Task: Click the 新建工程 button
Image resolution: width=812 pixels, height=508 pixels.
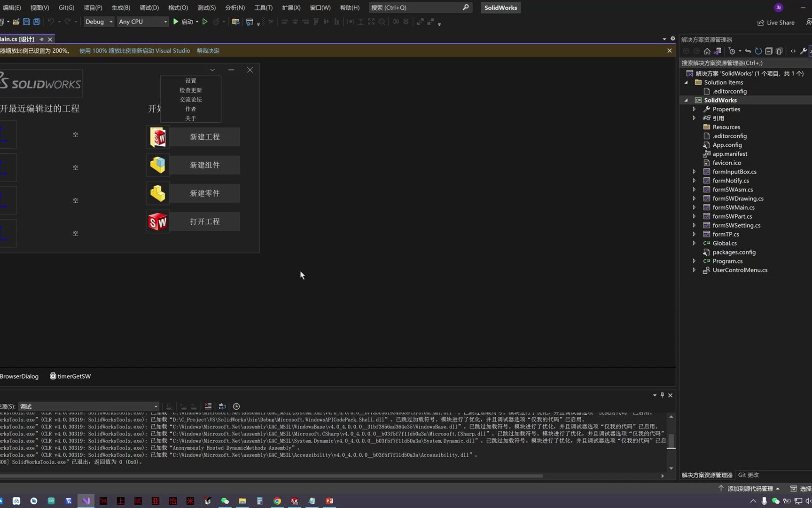Action: (205, 137)
